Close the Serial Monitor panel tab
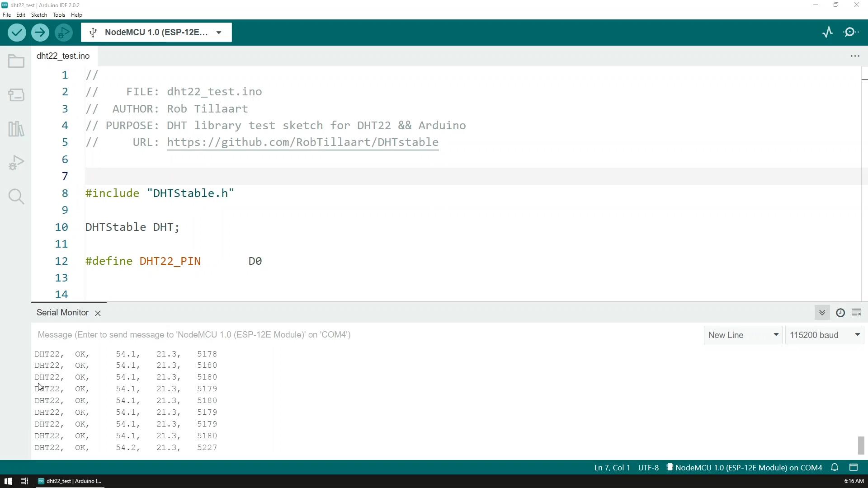The width and height of the screenshot is (868, 488). click(98, 313)
